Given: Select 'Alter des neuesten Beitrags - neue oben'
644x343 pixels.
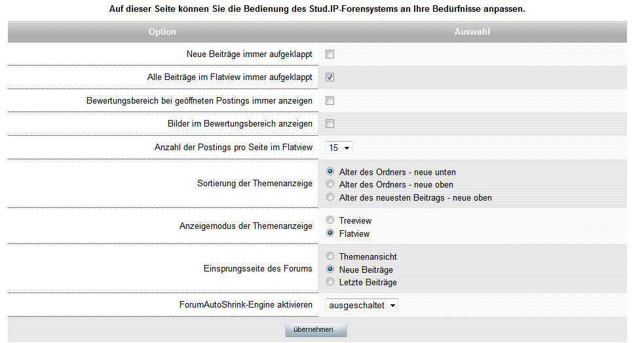Looking at the screenshot, I should click(330, 197).
